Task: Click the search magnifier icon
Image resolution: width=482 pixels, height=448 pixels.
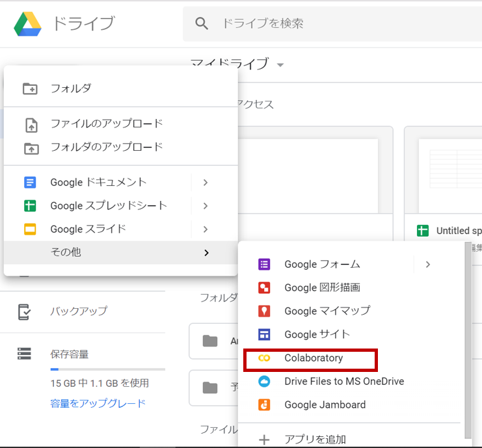Action: pyautogui.click(x=202, y=23)
